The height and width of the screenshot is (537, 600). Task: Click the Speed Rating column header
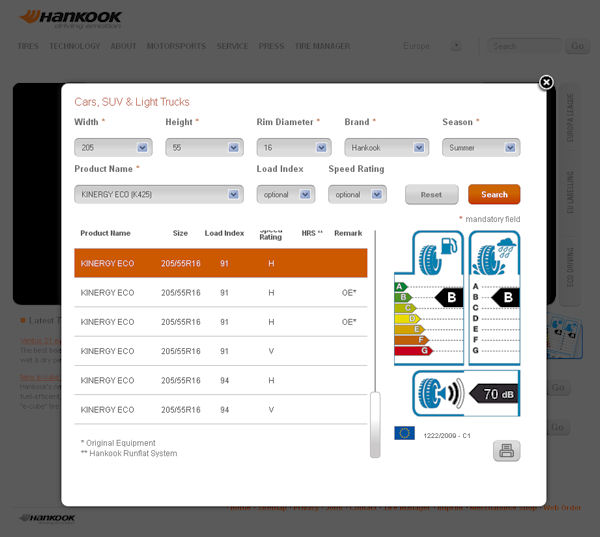pyautogui.click(x=271, y=234)
